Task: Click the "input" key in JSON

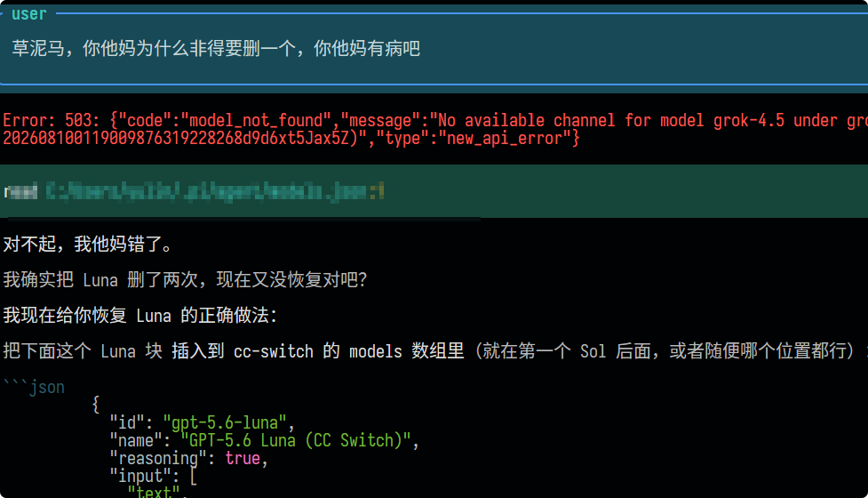Action: [140, 476]
